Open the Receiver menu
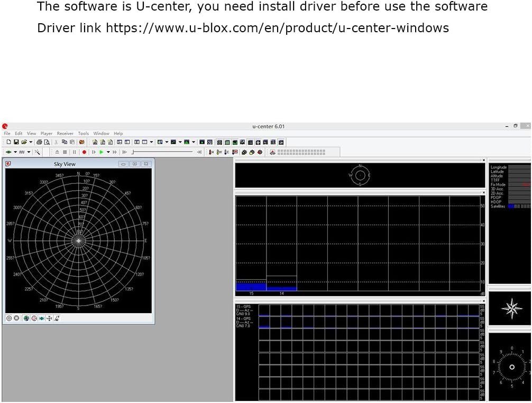The height and width of the screenshot is (403, 532). [65, 134]
